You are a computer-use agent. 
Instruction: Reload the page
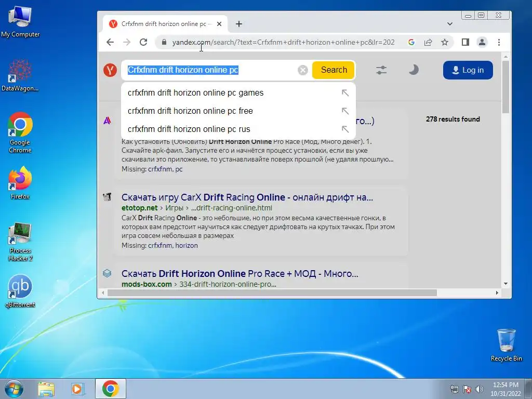[x=143, y=42]
